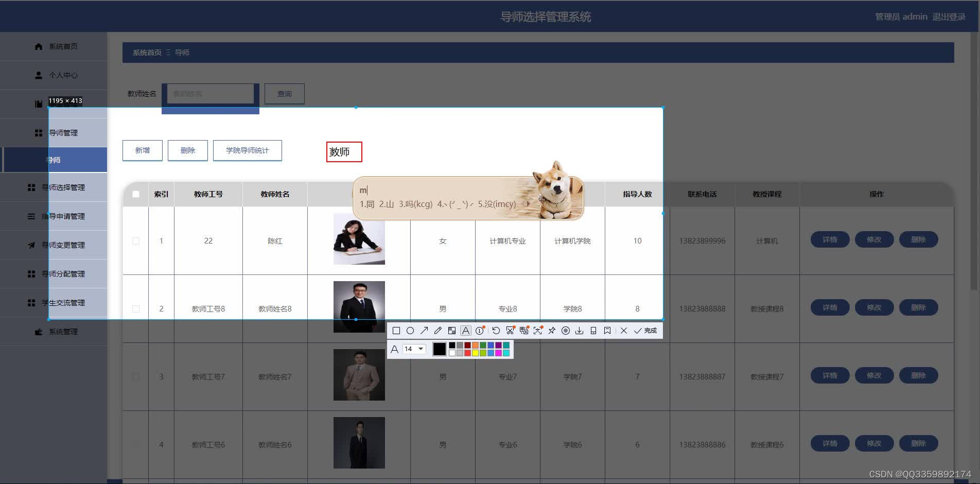
Task: Open the text recognition OCR tool
Action: tap(538, 331)
